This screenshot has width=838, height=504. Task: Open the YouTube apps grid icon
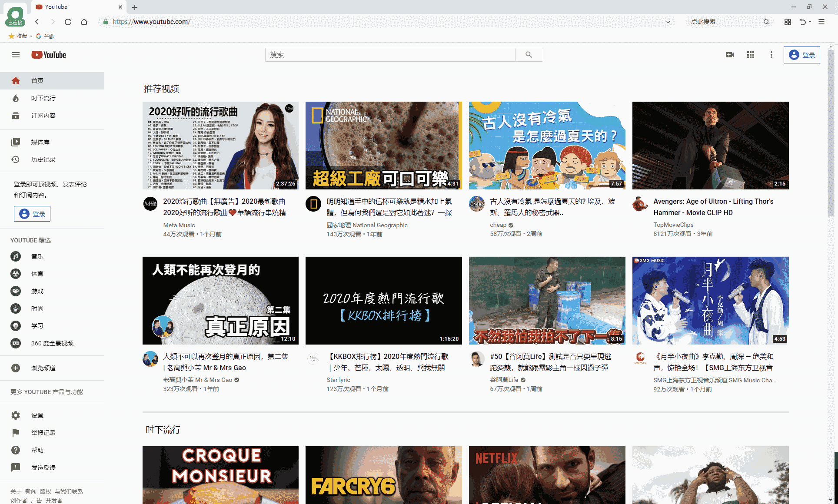pyautogui.click(x=751, y=55)
